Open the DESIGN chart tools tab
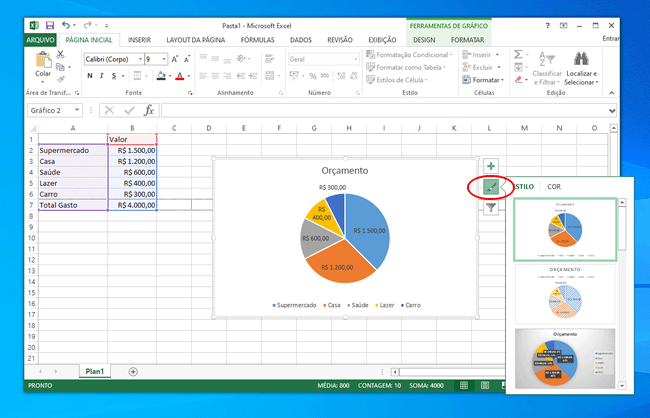Screen dimensions: 650x418 [x=425, y=40]
